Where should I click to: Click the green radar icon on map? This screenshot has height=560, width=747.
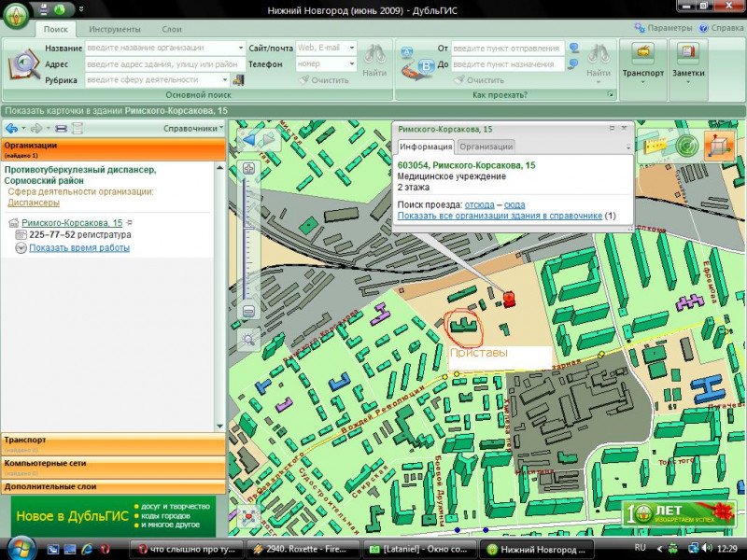pyautogui.click(x=686, y=145)
